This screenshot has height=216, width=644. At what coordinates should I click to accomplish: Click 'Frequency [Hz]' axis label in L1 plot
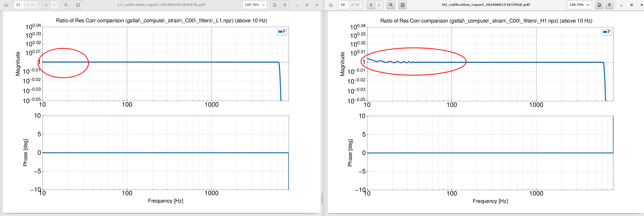pos(166,201)
